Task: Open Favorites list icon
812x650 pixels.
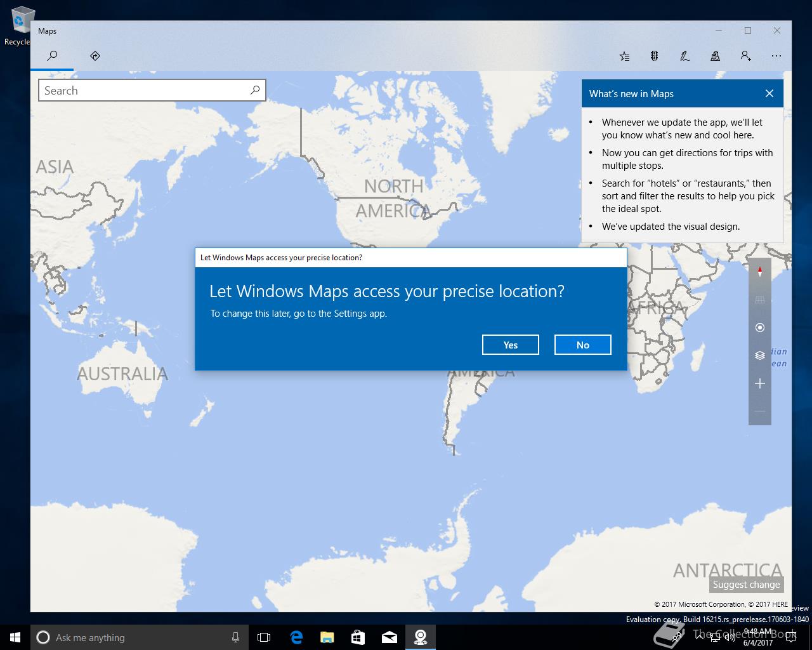Action: 624,56
